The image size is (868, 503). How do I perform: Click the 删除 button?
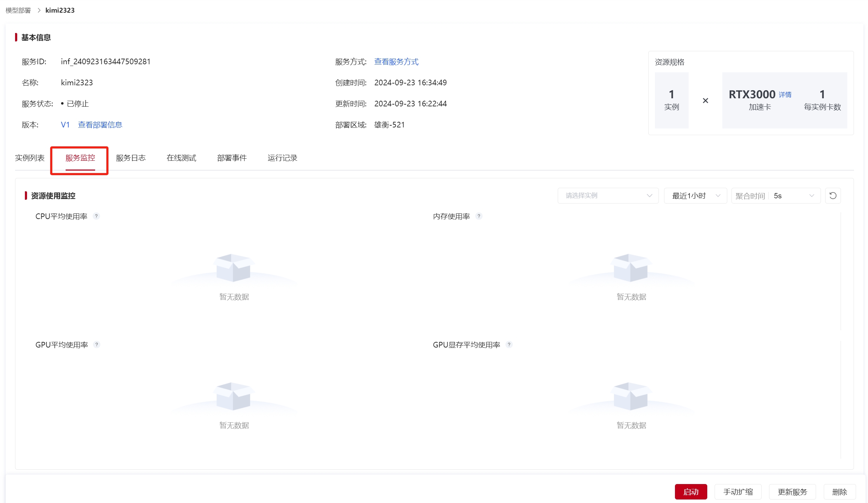point(839,492)
